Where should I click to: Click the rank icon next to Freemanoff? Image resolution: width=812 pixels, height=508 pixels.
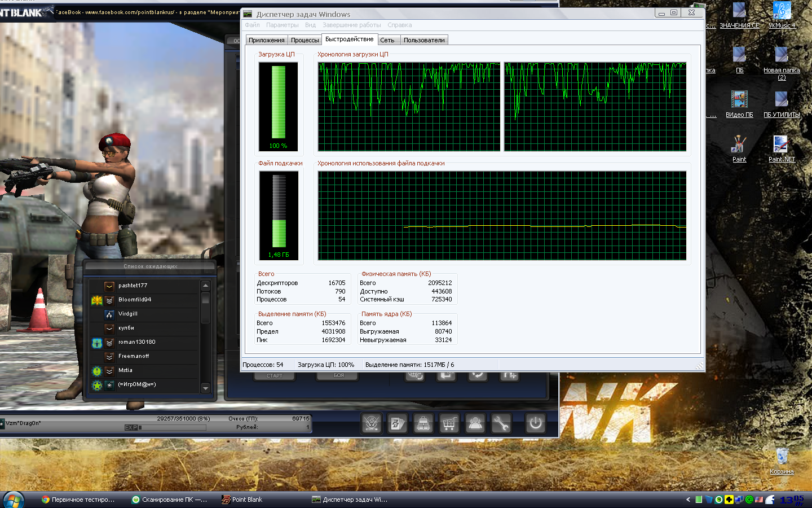[109, 357]
